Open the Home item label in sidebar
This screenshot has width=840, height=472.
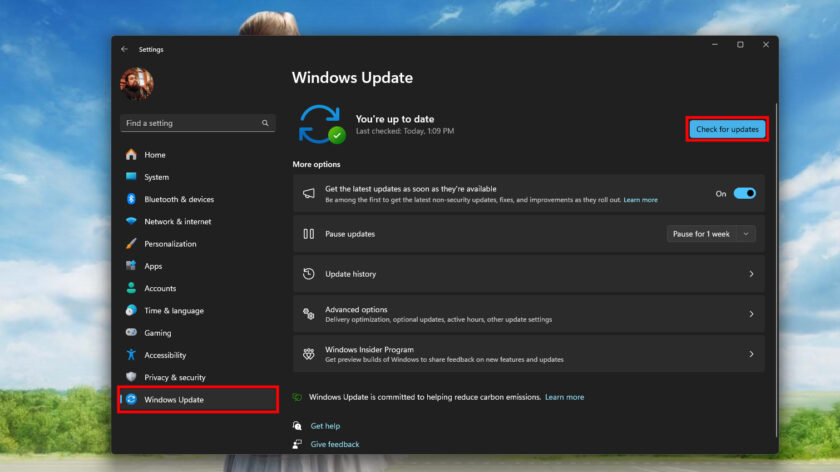click(155, 155)
